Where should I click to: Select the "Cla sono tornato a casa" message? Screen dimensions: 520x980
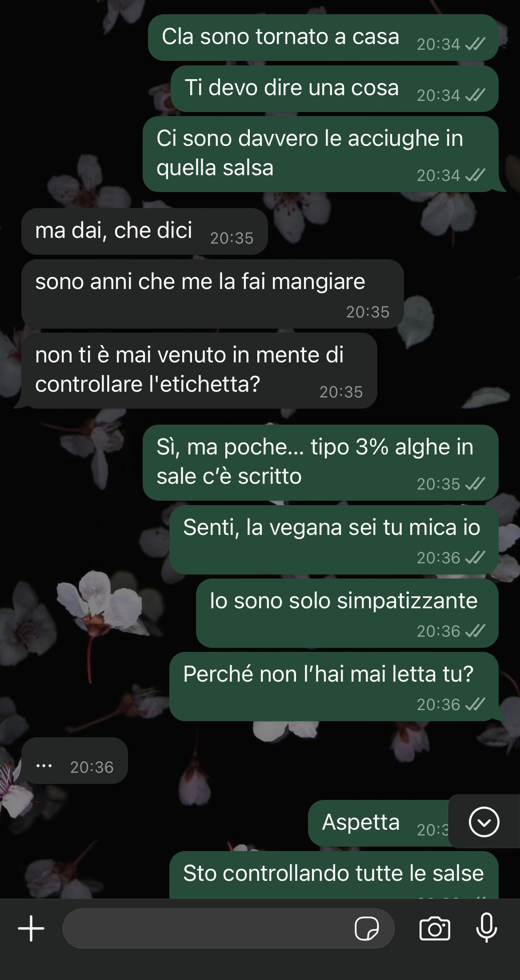[x=323, y=37]
